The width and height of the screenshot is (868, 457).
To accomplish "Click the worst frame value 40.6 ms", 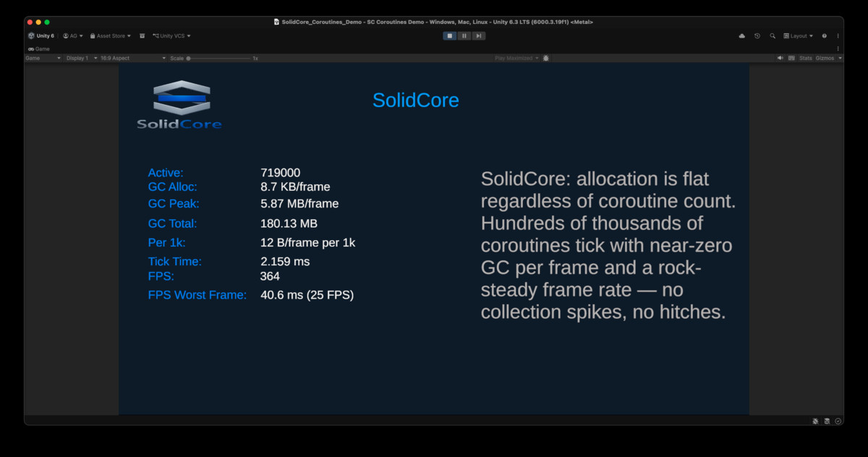I will pyautogui.click(x=307, y=295).
